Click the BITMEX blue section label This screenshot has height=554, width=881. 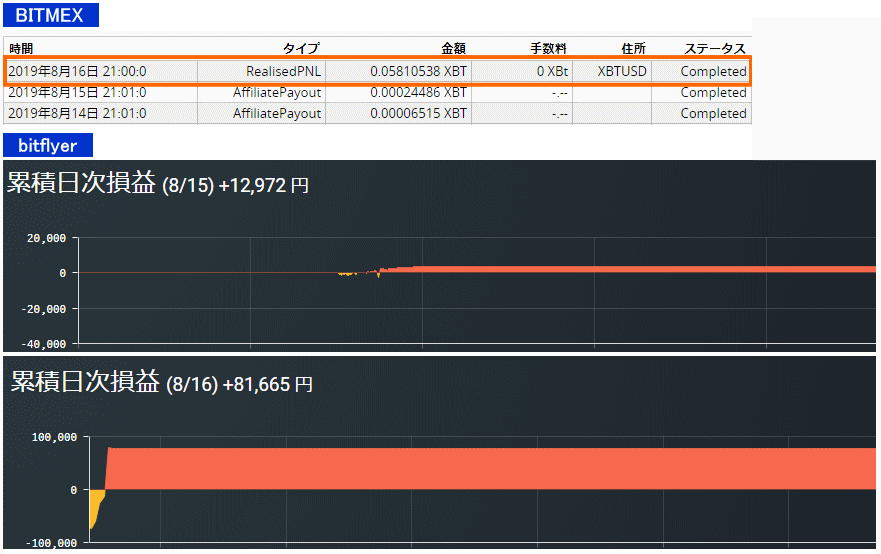coord(51,15)
